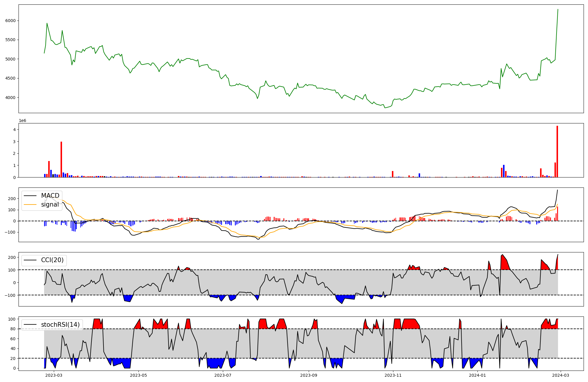Click the 2024-01 x-axis date label
The width and height of the screenshot is (588, 382).
[x=477, y=375]
